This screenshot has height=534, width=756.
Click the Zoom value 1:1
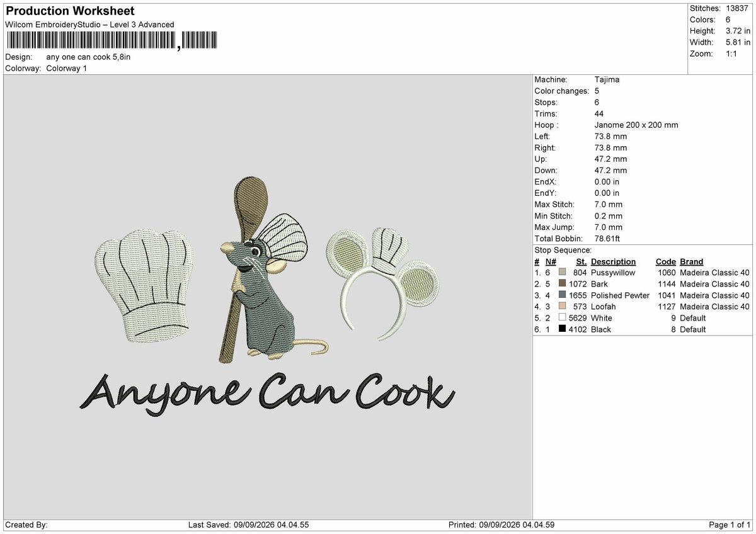pyautogui.click(x=733, y=54)
